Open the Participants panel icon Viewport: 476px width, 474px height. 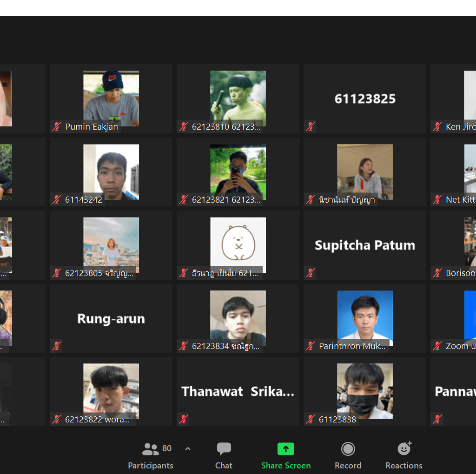pos(150,449)
